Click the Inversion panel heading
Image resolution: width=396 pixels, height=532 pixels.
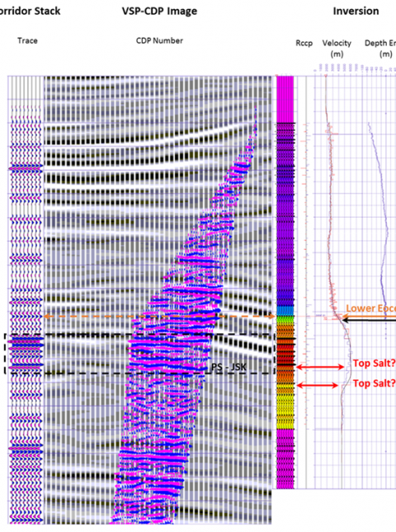pos(356,11)
